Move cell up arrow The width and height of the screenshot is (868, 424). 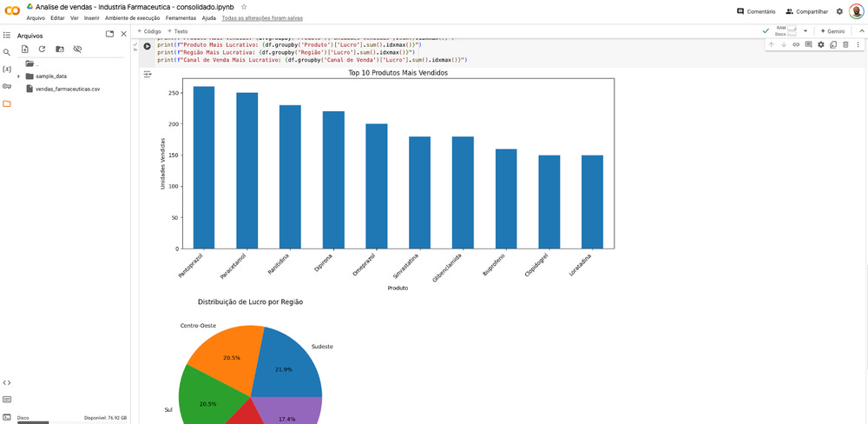coord(771,44)
